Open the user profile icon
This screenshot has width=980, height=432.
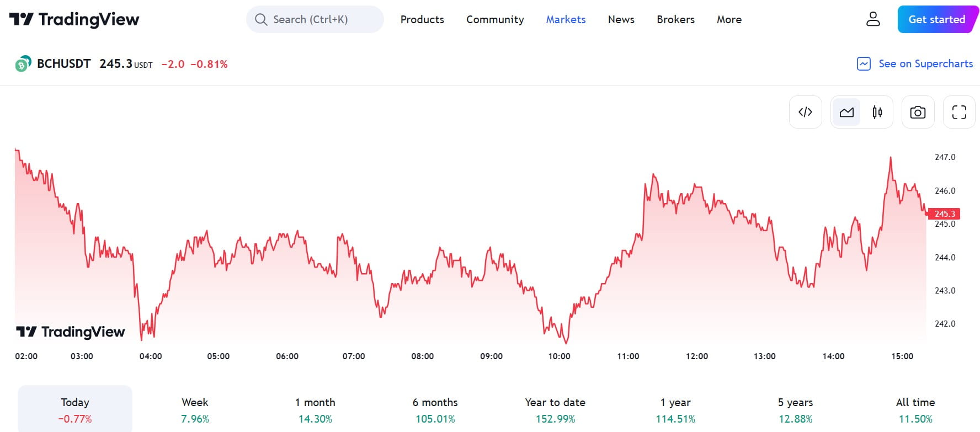click(x=873, y=19)
